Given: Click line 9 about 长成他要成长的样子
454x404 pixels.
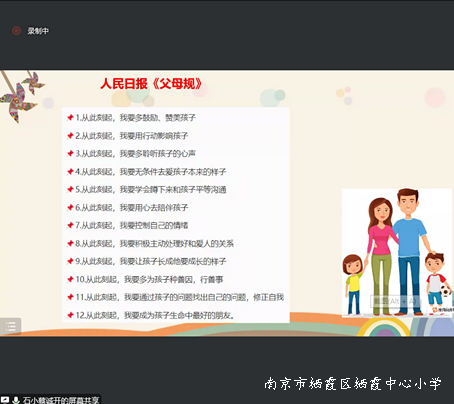Looking at the screenshot, I should click(151, 261).
